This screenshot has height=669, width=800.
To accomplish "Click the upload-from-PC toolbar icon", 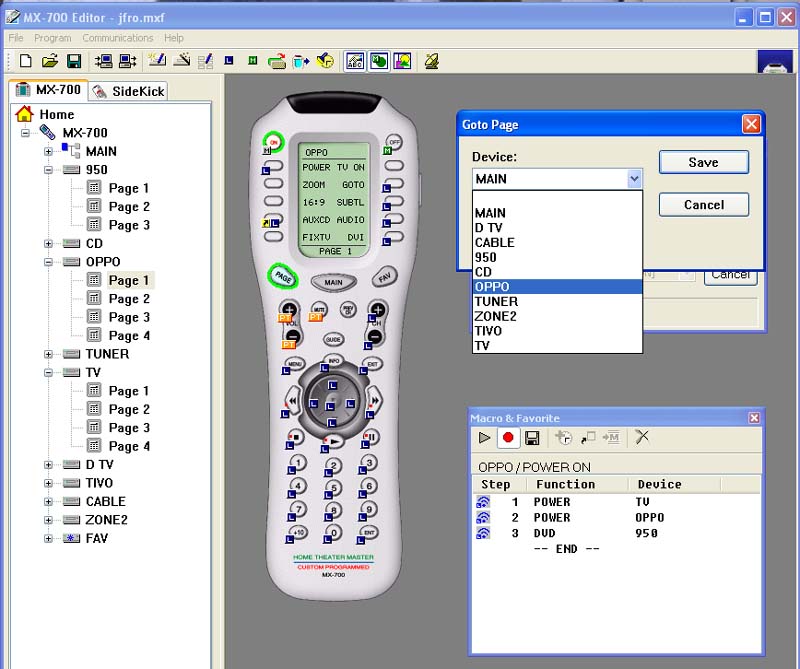I will click(x=128, y=61).
